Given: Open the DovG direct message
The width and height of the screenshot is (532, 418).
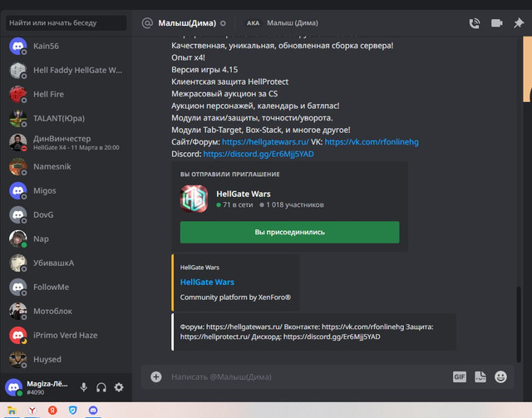Looking at the screenshot, I should (x=66, y=214).
